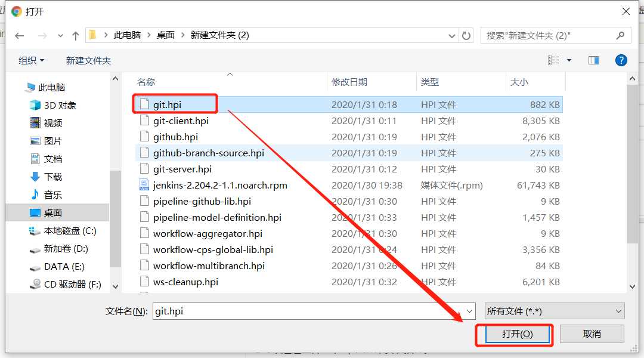Screen dimensions: 644x358
Task: Select the github-branch-source.hpi file
Action: click(208, 153)
